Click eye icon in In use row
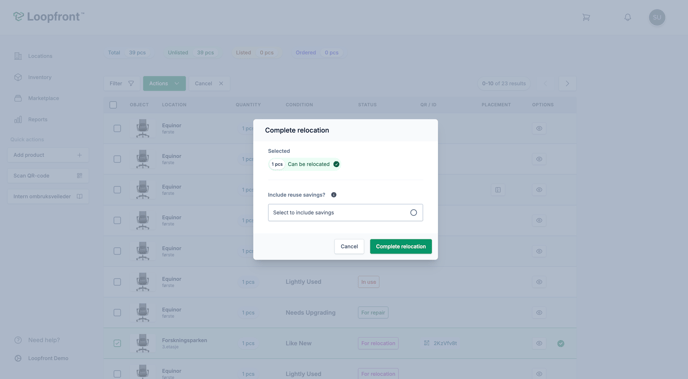This screenshot has height=379, width=688. 539,282
